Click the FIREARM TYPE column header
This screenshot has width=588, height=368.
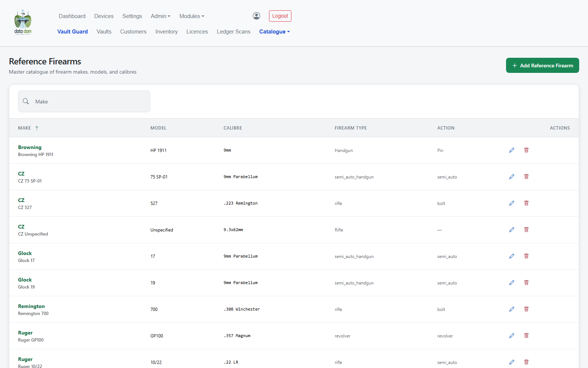pyautogui.click(x=351, y=128)
